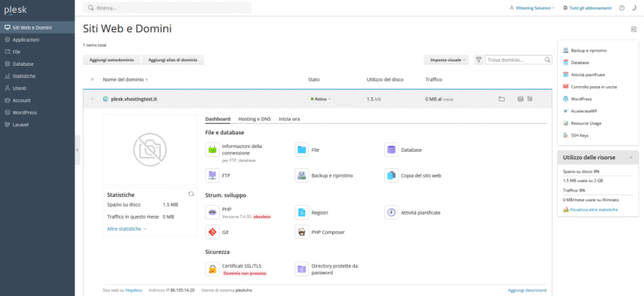Click Aggiungi sottodominio button
The image size is (644, 296).
112,60
